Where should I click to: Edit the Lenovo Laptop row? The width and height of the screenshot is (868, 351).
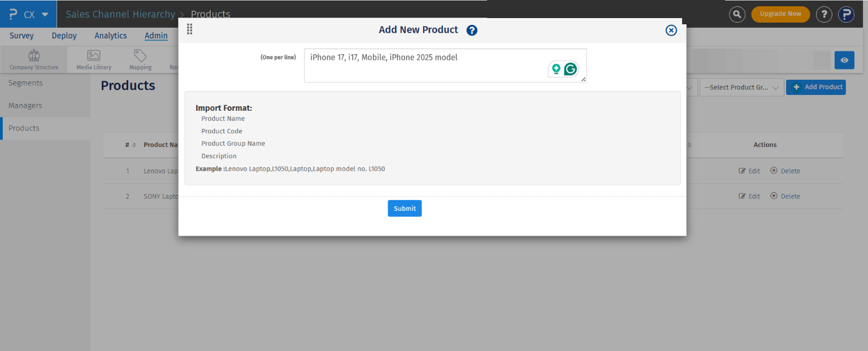click(x=749, y=171)
